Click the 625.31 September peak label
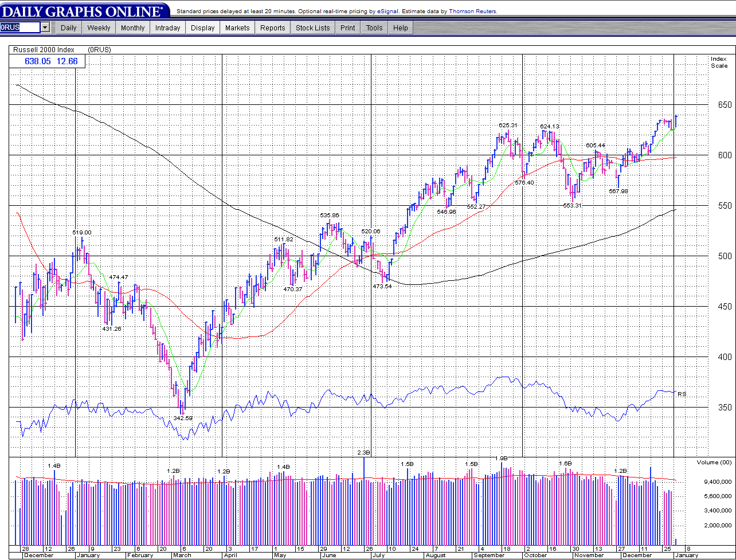Screen dimensions: 736x560 click(507, 125)
